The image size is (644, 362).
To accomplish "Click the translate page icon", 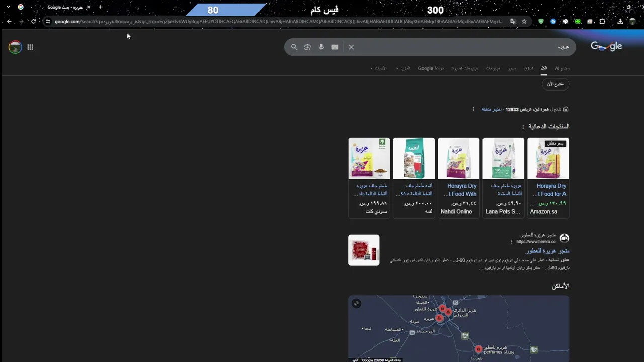I will click(513, 21).
